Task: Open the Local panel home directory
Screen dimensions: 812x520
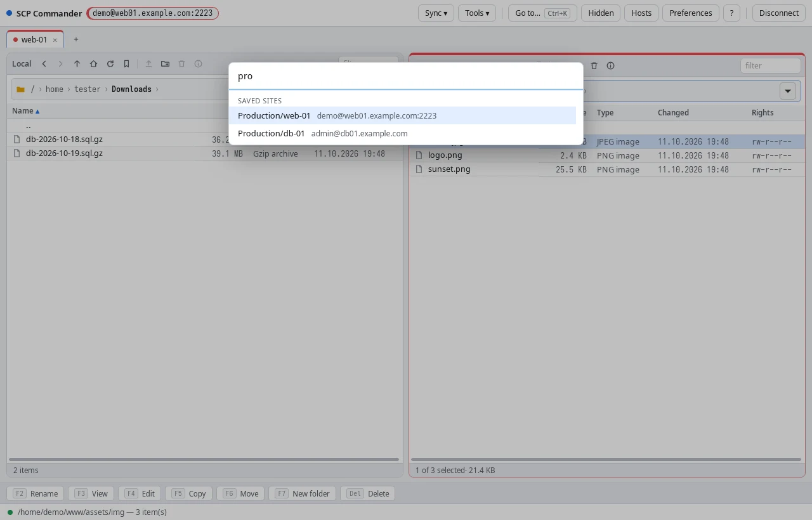Action: (x=93, y=64)
